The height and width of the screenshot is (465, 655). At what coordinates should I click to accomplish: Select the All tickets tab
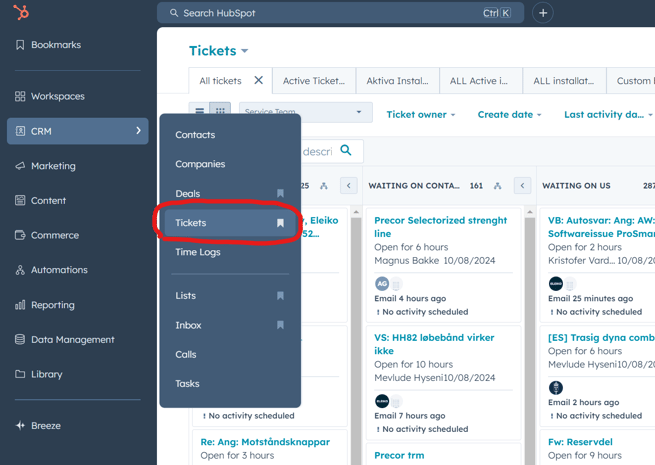[220, 81]
